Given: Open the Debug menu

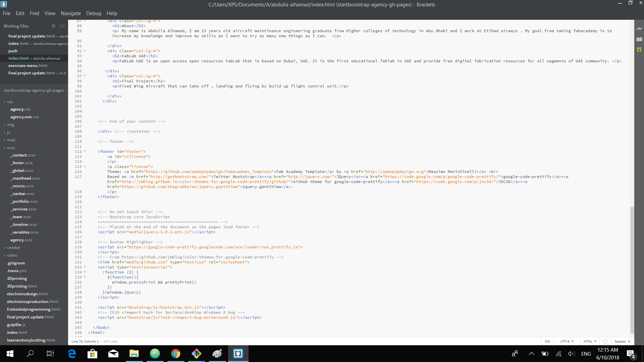Looking at the screenshot, I should [94, 13].
